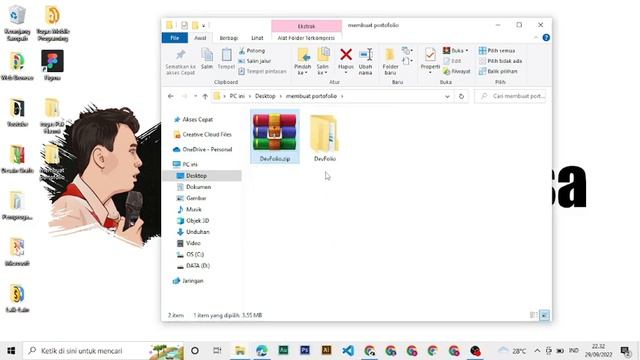This screenshot has height=360, width=640.
Task: Click the Cari membuat portofolio search box
Action: coord(511,96)
